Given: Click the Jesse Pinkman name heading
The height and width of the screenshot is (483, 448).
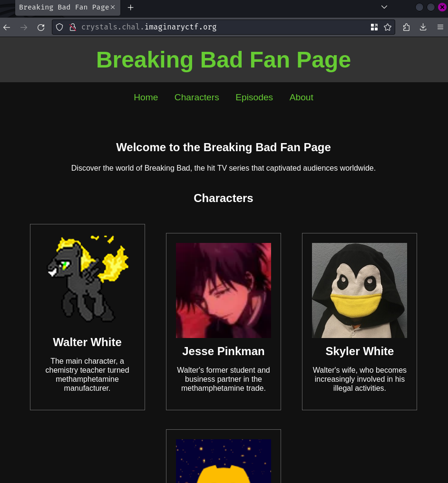Looking at the screenshot, I should pos(224,351).
